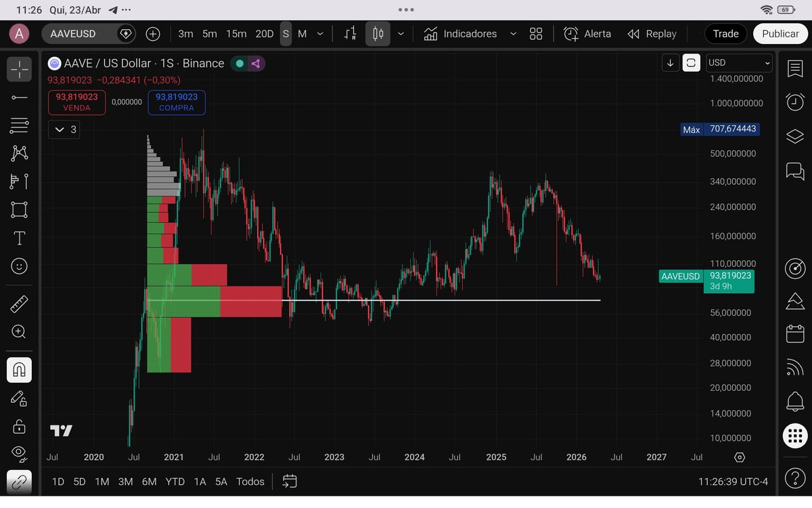
Task: Click the red VENDA sell button
Action: 76,102
